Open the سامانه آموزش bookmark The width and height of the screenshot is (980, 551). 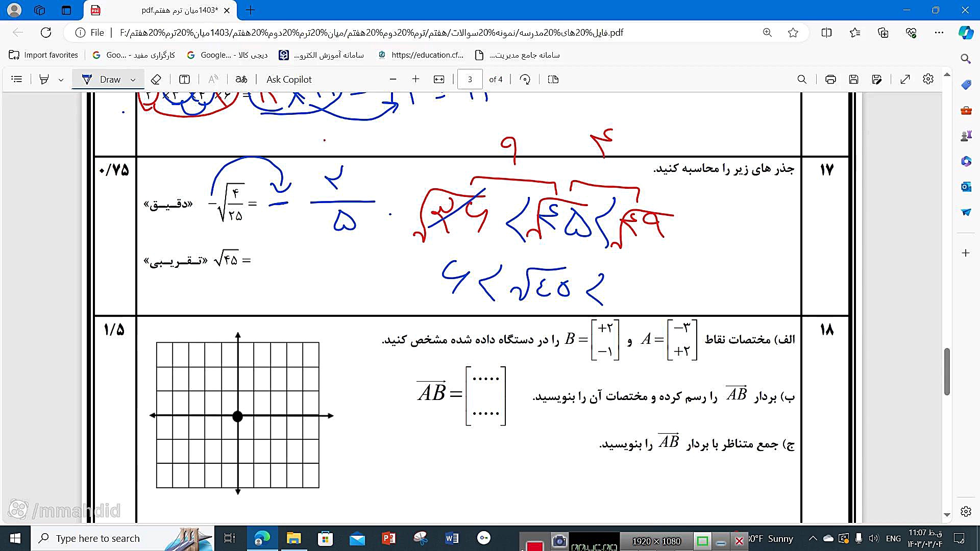322,55
